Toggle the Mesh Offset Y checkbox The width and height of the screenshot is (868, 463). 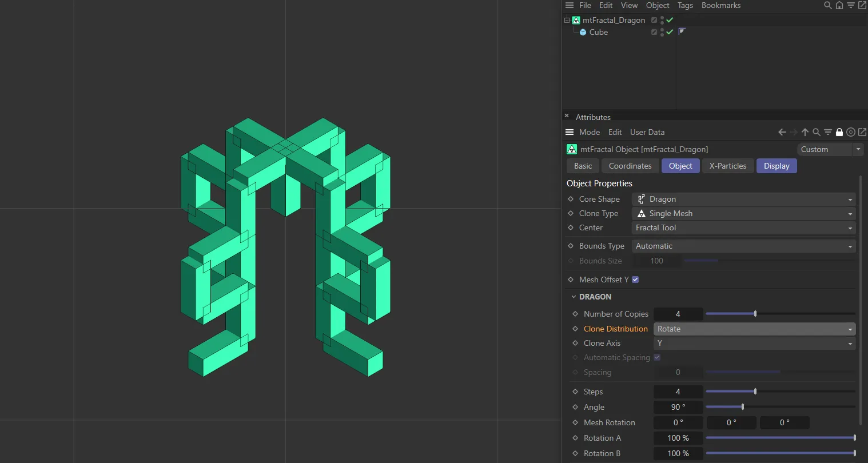click(x=635, y=280)
